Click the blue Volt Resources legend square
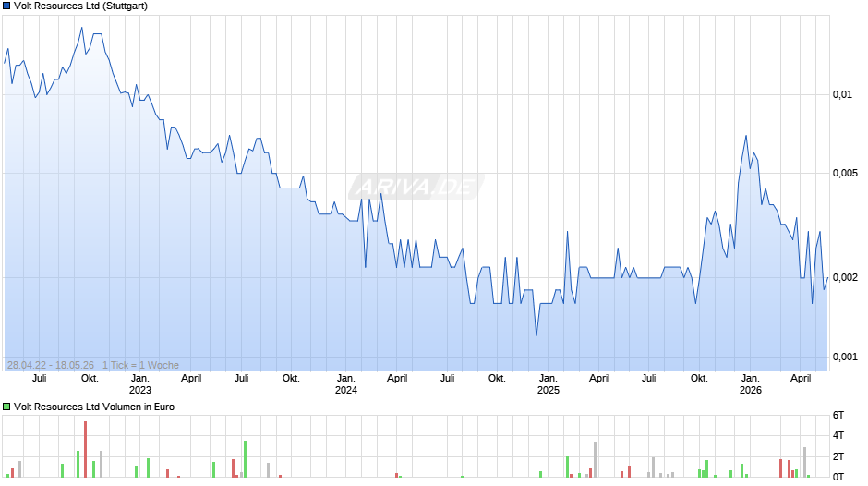The width and height of the screenshot is (868, 486). coord(6,6)
